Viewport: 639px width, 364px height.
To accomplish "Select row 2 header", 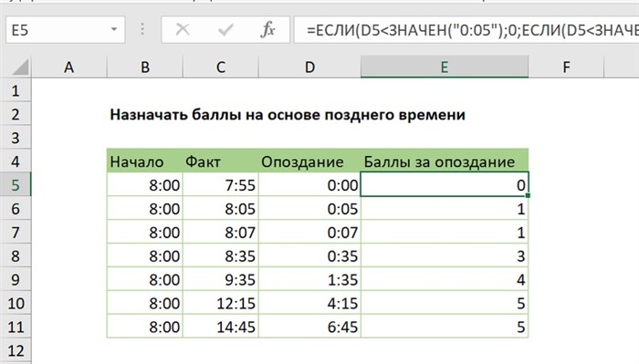I will click(x=16, y=114).
